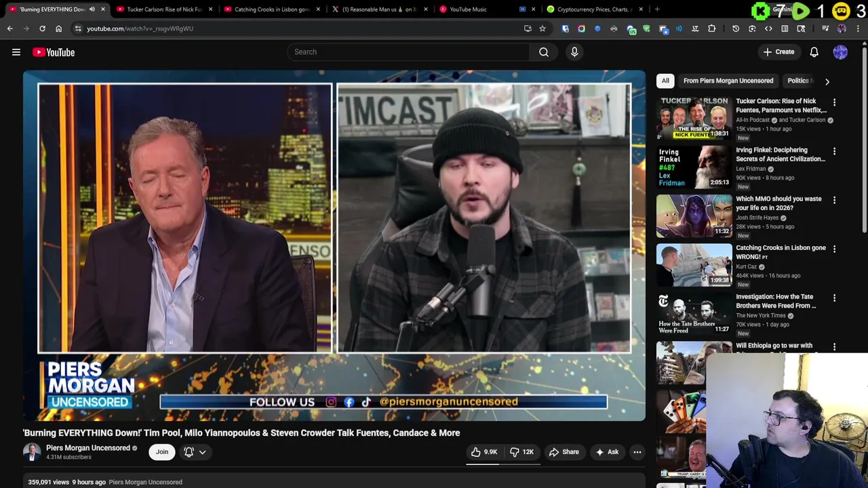Go to YouTube home via logo
The width and height of the screenshot is (868, 488).
point(54,52)
